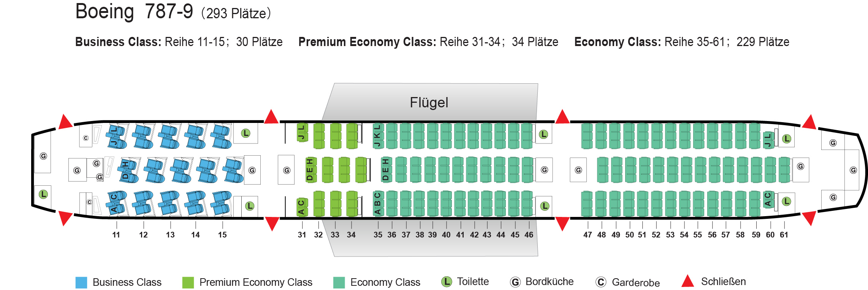Click the toilet icon beside rear seats J L
Screen dimensions: 868x290
point(787,139)
